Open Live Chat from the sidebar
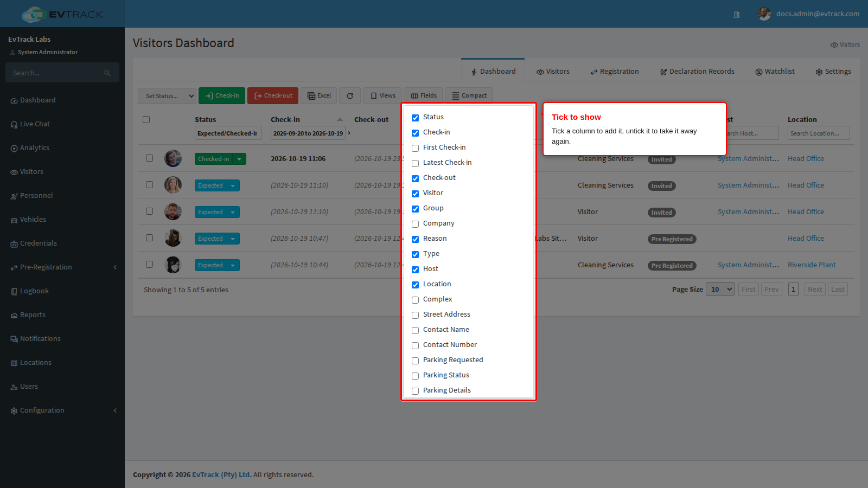The height and width of the screenshot is (488, 868). 35,124
